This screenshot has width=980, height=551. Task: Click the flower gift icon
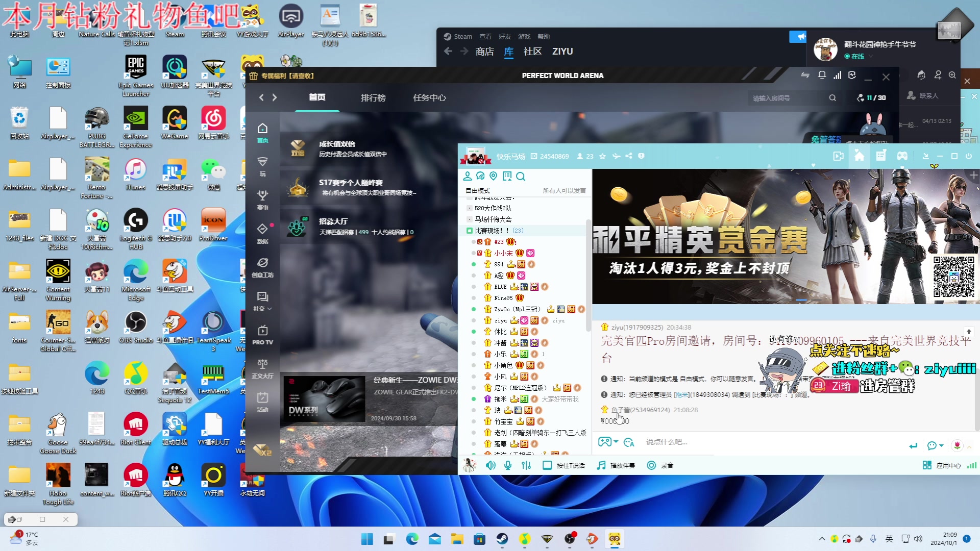pyautogui.click(x=957, y=445)
